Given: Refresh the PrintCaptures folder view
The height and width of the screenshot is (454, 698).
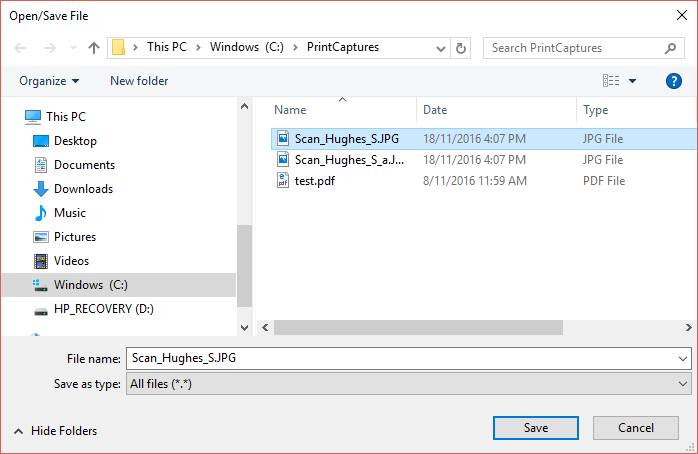Looking at the screenshot, I should coord(461,48).
